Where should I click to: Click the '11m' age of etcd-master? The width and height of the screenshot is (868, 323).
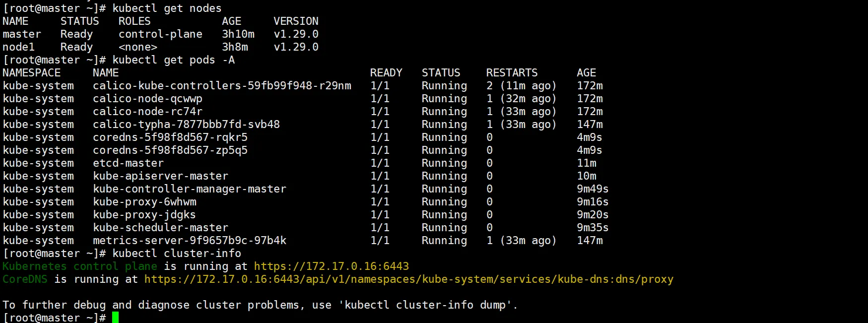[x=587, y=163]
